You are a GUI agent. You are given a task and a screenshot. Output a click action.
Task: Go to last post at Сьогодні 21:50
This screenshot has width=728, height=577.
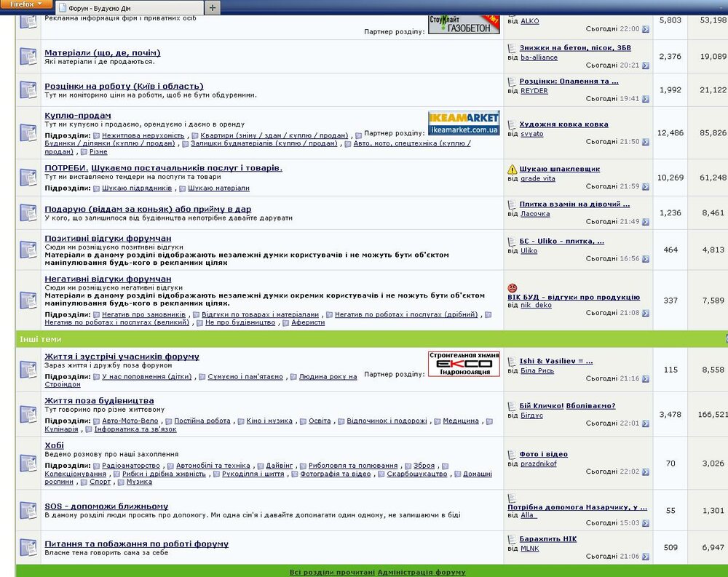[645, 142]
